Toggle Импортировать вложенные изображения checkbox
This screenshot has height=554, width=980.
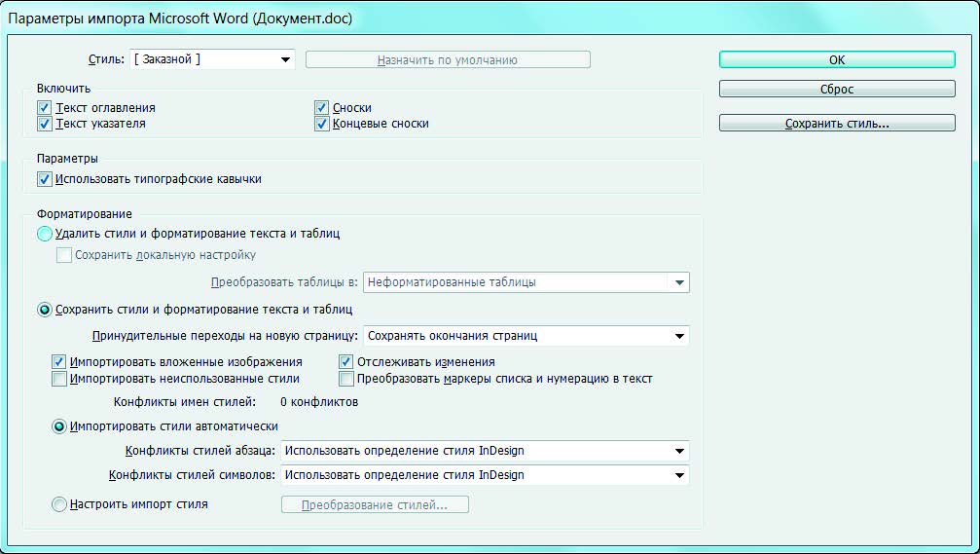click(59, 362)
